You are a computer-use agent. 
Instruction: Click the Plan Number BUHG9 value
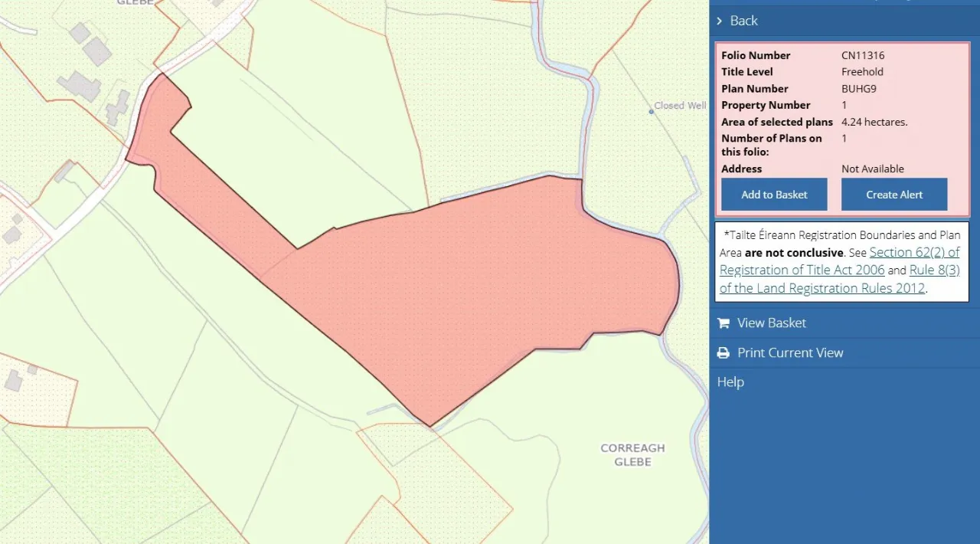coord(858,89)
